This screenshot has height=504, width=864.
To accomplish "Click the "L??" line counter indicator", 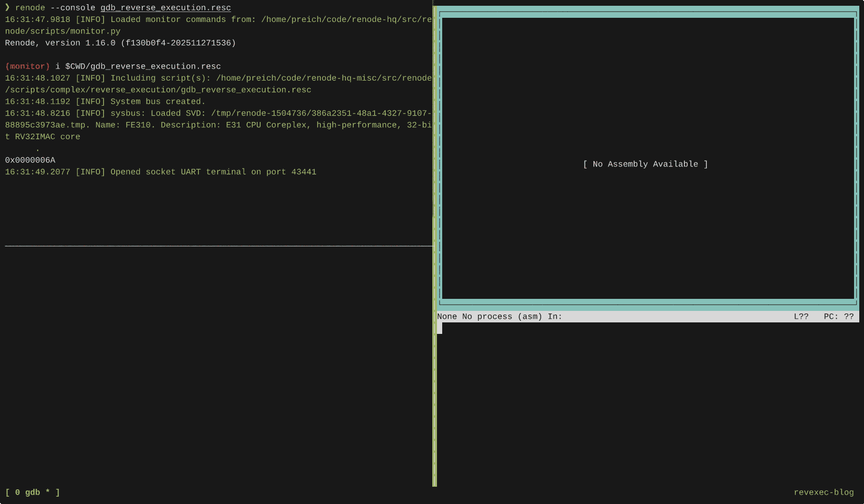I will coord(801,316).
